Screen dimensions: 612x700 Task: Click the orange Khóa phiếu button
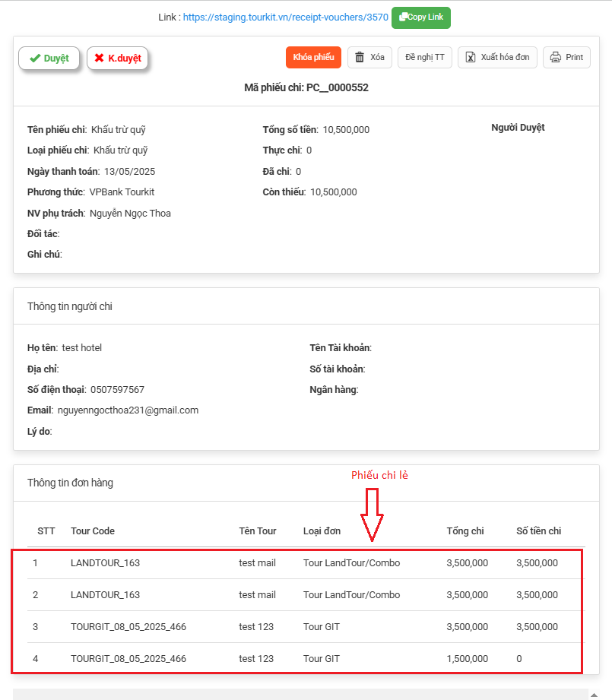(313, 57)
